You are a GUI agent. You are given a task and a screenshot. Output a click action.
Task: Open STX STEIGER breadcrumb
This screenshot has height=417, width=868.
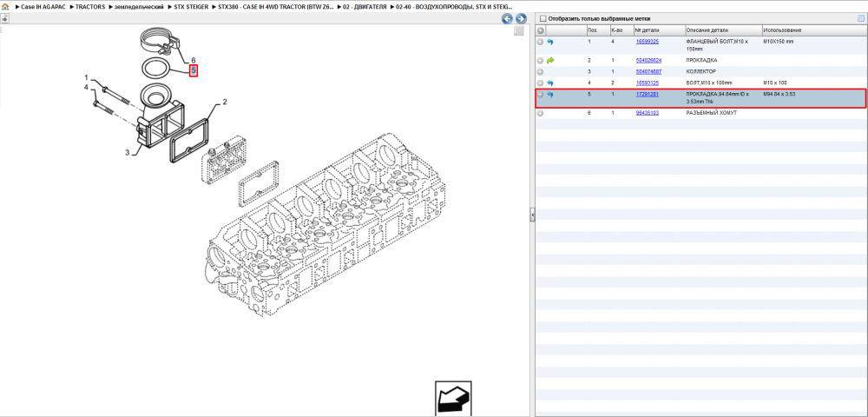click(191, 6)
